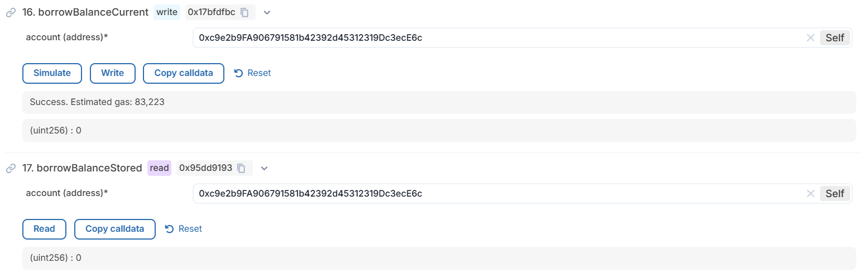Viewport: 868px width, 277px height.
Task: Click the Write button
Action: [x=112, y=73]
